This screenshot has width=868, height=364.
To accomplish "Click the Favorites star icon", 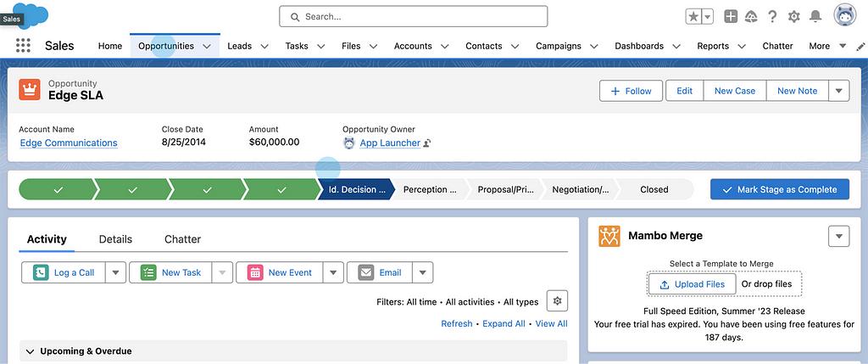I will click(693, 16).
